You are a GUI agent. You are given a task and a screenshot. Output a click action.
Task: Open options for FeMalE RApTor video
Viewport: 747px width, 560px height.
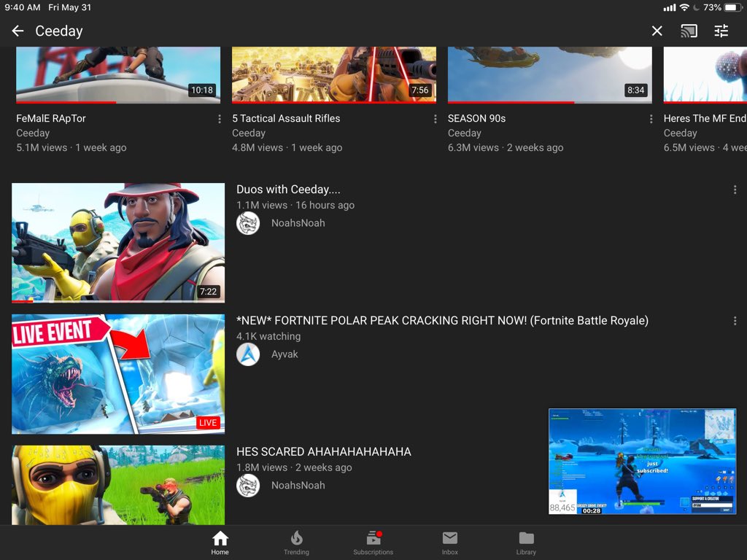[219, 119]
